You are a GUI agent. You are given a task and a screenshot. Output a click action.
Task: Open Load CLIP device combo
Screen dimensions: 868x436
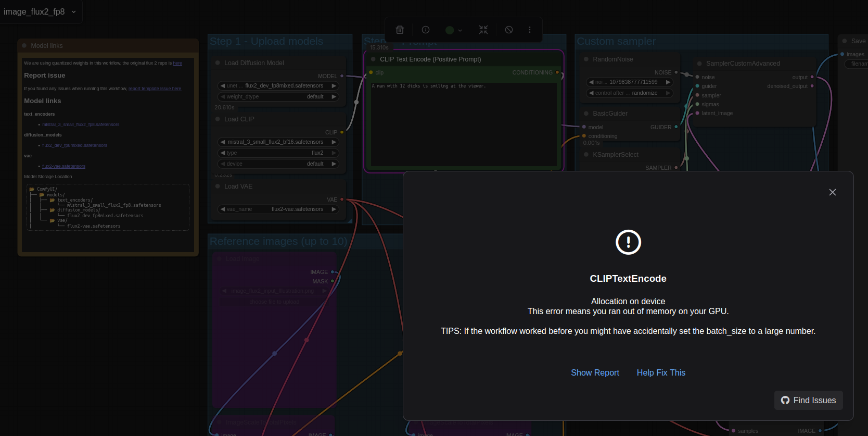point(278,164)
